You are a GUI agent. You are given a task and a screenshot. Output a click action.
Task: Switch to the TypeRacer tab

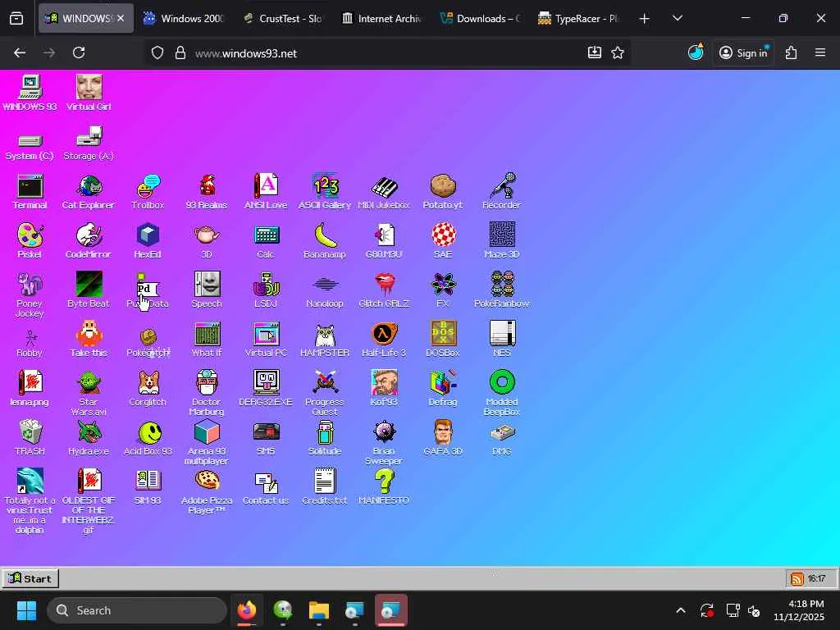click(578, 18)
